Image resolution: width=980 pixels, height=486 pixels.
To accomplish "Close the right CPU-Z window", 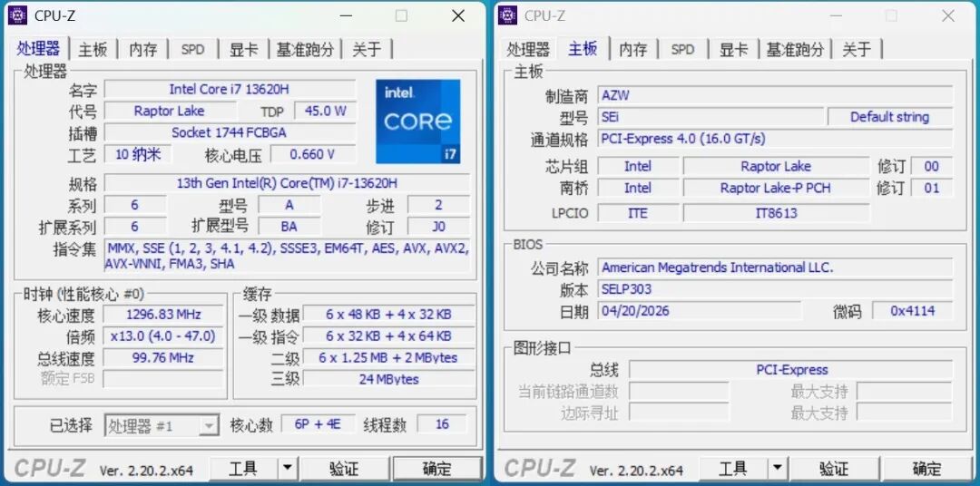I will coord(948,15).
